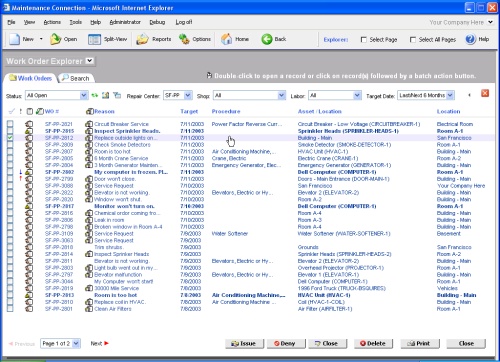Screen dimensions: 500x362
Task: Sort by the Reason column header
Action: click(x=104, y=111)
